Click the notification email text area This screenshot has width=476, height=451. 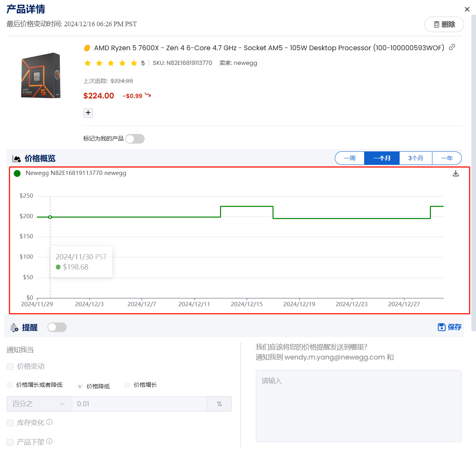(358, 405)
